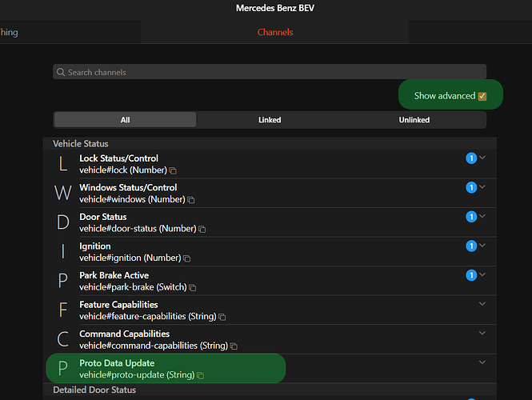The image size is (532, 400).
Task: Click link count badge on Windows Status/Control
Action: pyautogui.click(x=471, y=187)
